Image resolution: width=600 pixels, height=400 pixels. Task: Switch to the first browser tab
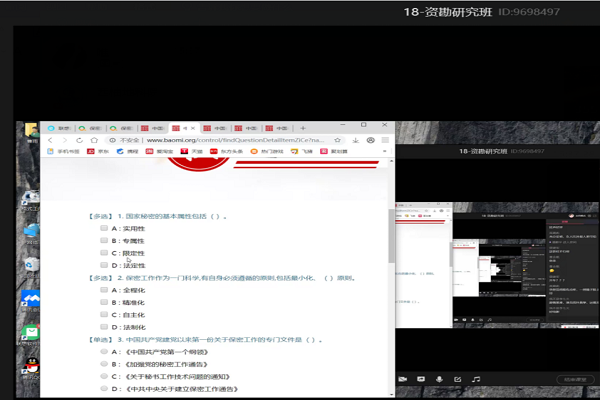click(x=60, y=128)
